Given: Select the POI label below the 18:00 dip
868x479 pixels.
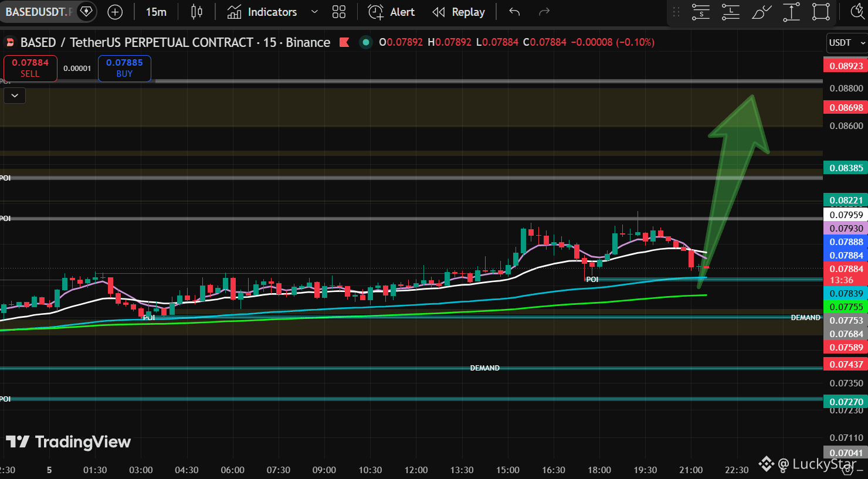Looking at the screenshot, I should [x=592, y=280].
